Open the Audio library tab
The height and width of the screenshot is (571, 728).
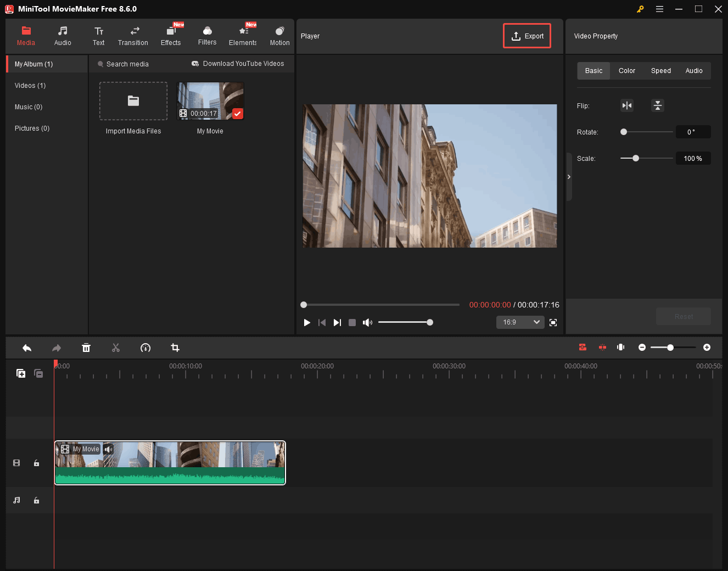pyautogui.click(x=63, y=36)
